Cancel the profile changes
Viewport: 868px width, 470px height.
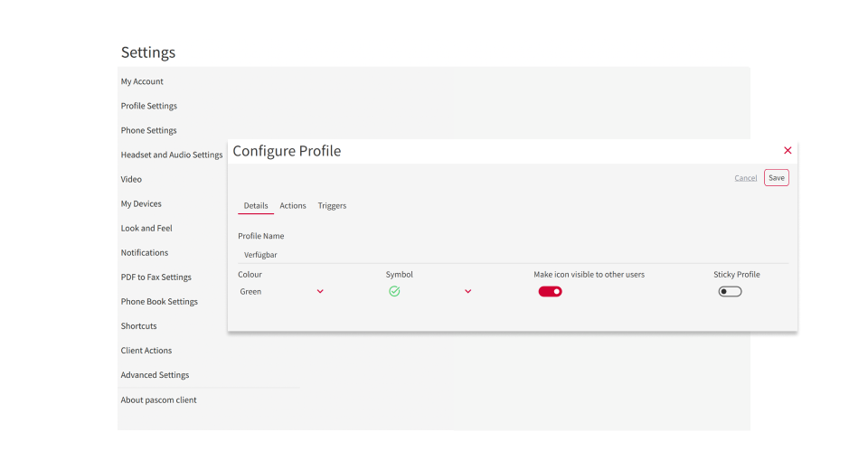point(745,178)
